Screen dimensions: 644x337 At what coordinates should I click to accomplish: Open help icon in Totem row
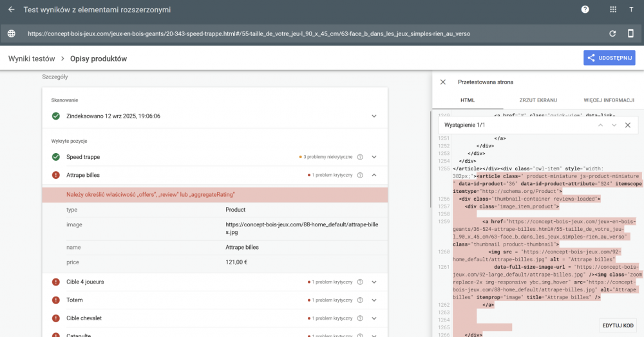[x=360, y=300]
